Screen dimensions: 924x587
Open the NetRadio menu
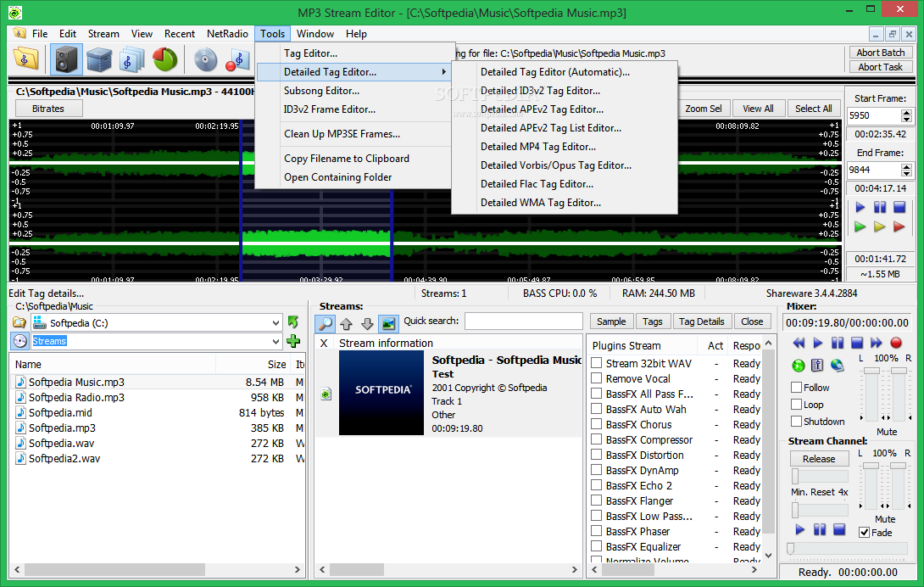click(227, 34)
